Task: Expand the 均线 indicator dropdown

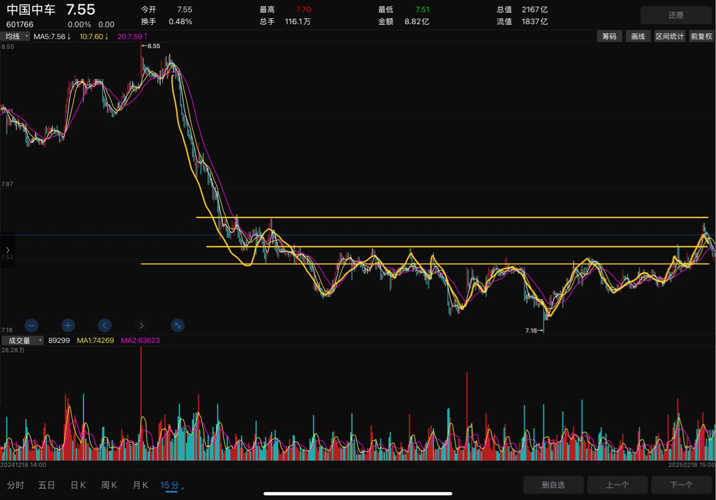Action: [x=16, y=36]
